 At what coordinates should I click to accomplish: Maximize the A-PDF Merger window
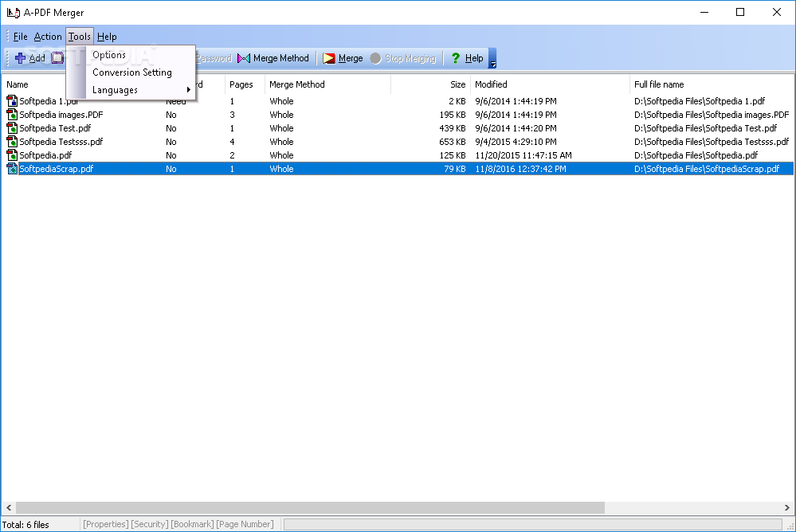pos(740,12)
